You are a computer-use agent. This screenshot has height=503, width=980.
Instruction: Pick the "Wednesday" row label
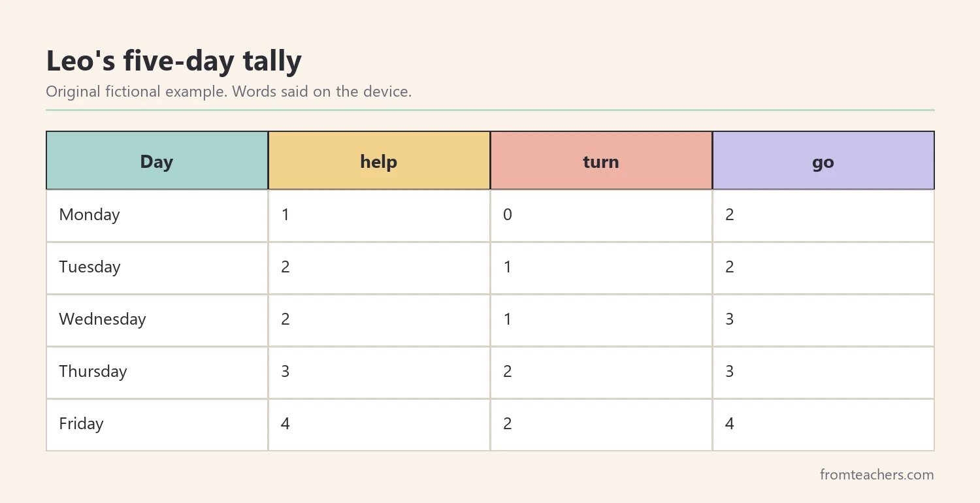[103, 319]
